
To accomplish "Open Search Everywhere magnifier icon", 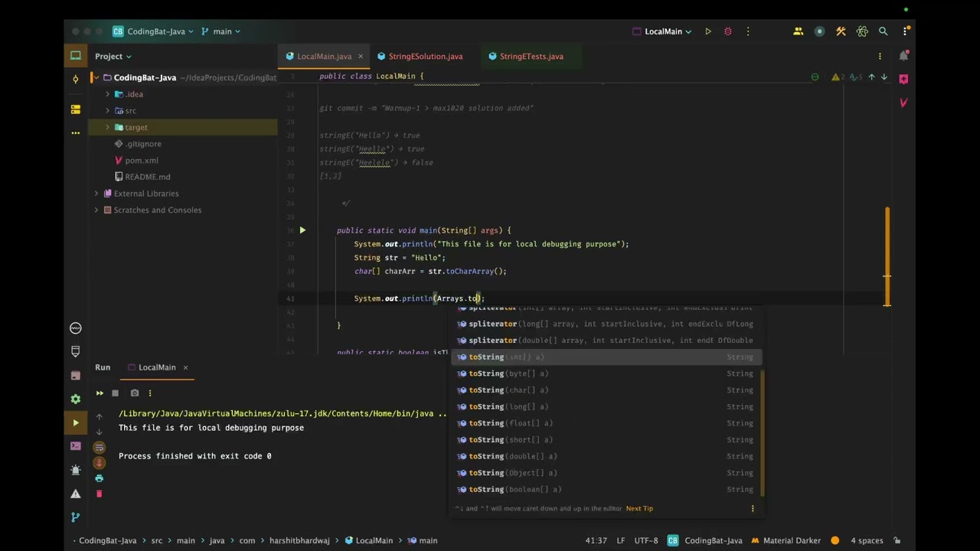I will point(884,31).
